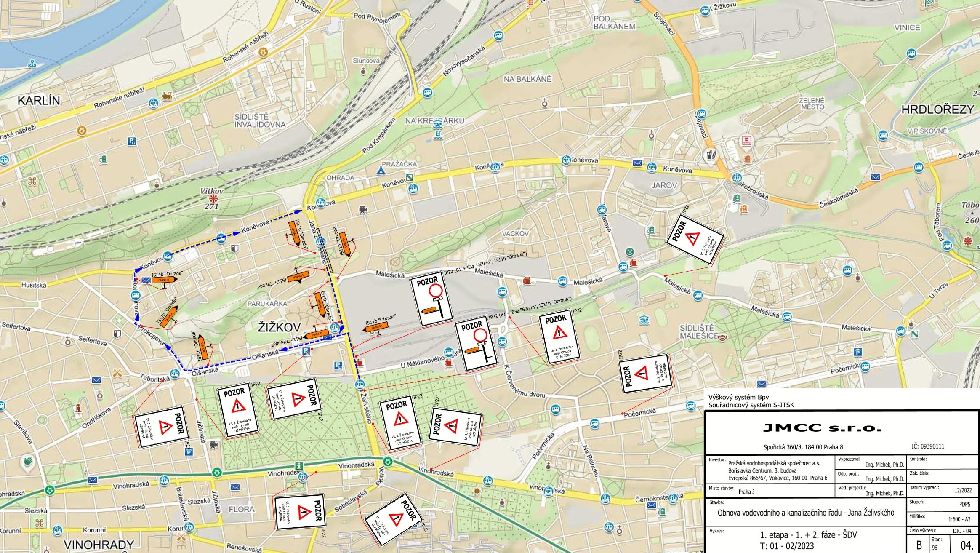This screenshot has width=980, height=553.
Task: Select the green info icon on Vinohradská
Action: point(299,466)
